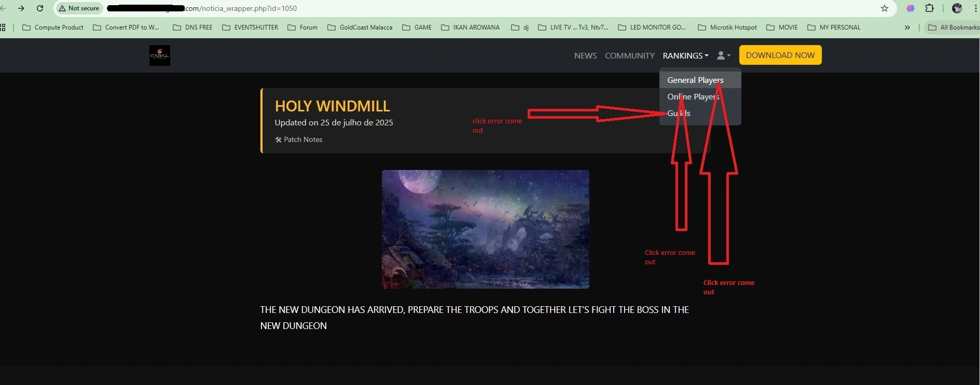Click the 'THE NEW DUNGEON HAS ARRIVED' paragraph
Screen dimensions: 980x385
pos(475,318)
